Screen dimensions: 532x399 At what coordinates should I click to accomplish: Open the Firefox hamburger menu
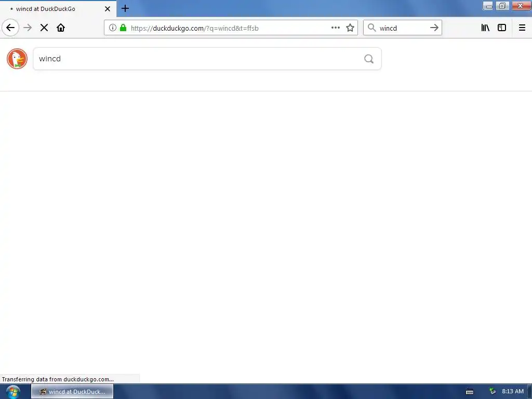coord(522,28)
